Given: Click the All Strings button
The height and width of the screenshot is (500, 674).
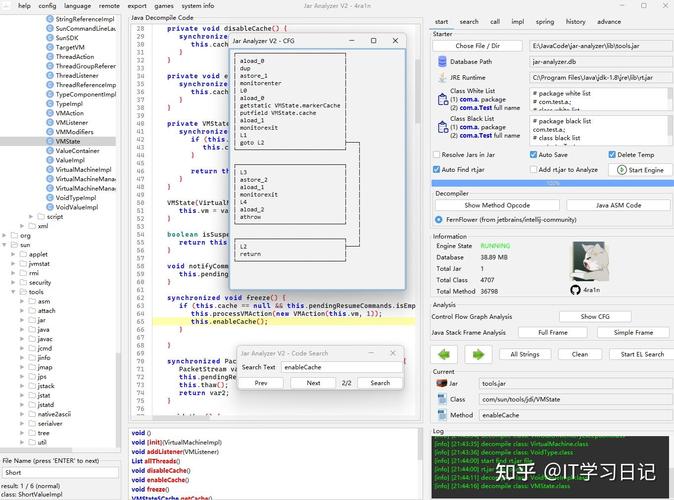Looking at the screenshot, I should pos(525,354).
